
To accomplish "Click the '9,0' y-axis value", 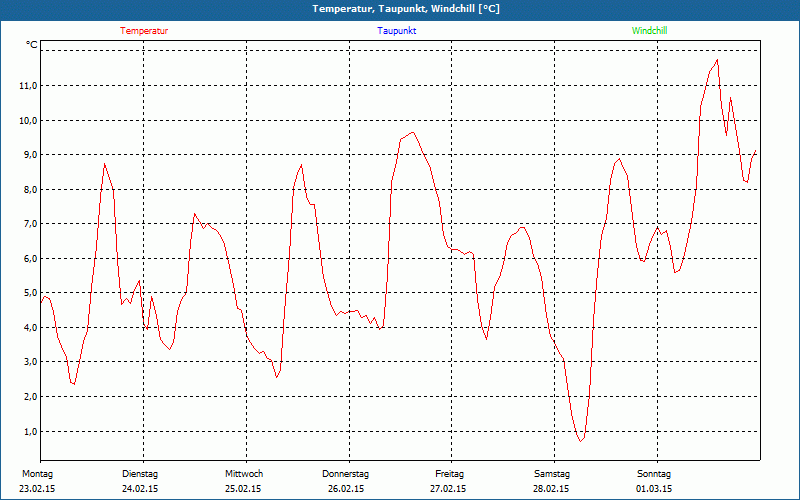I will [x=30, y=155].
